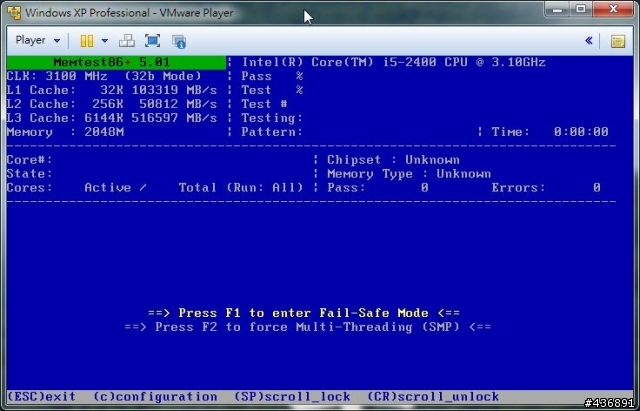The height and width of the screenshot is (411, 640).
Task: Pause the virtual machine with the pause icon
Action: tap(87, 41)
